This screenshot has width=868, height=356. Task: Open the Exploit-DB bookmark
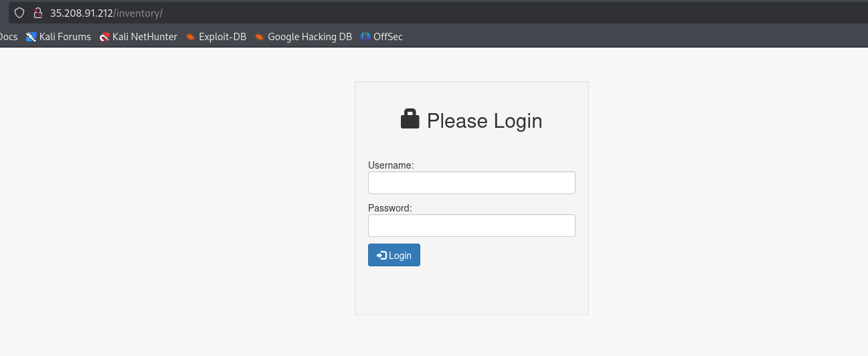coord(215,37)
